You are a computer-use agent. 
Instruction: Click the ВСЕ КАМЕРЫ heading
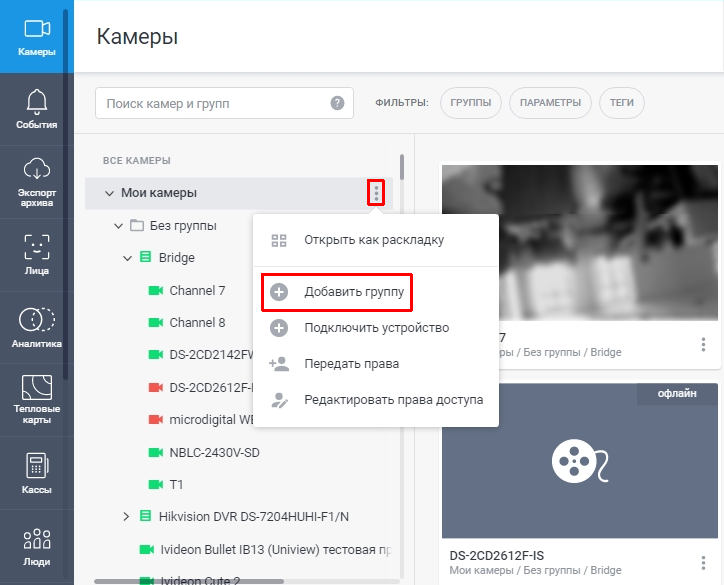pos(137,161)
